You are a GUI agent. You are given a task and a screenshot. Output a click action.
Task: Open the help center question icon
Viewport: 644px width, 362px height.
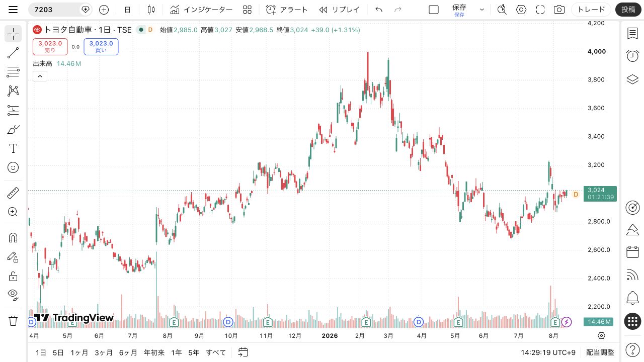632,349
